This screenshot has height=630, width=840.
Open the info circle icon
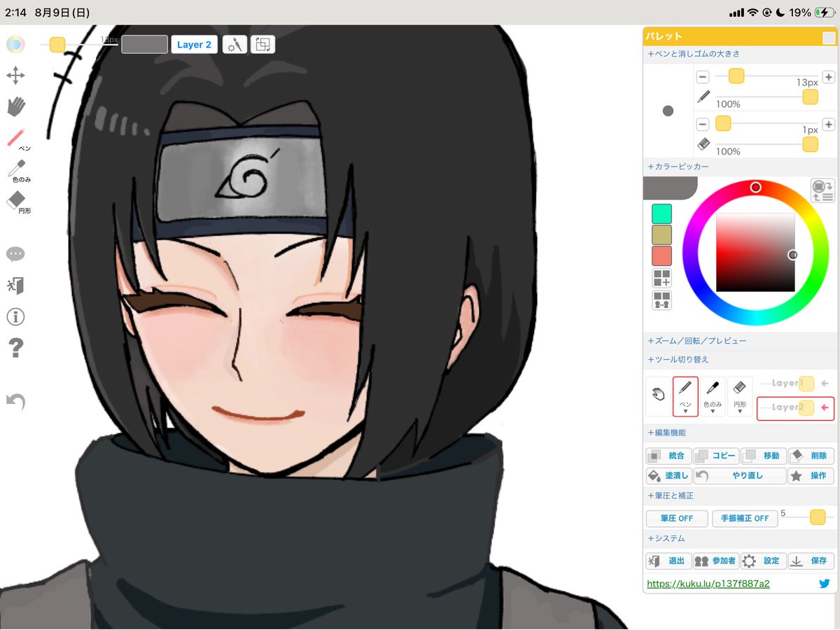(x=15, y=317)
